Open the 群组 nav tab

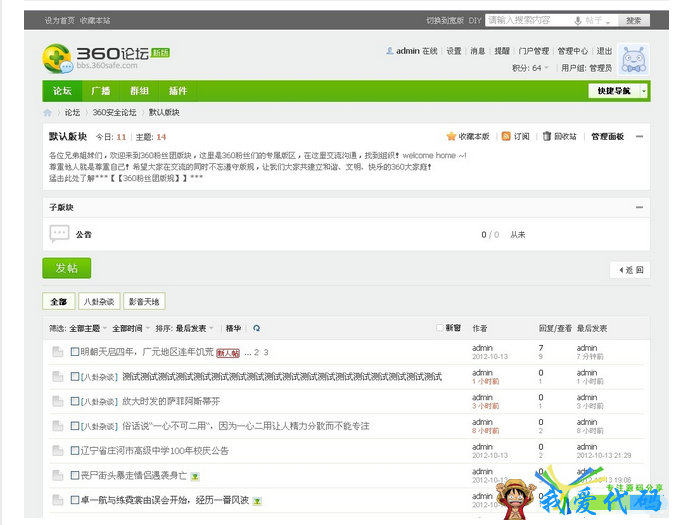(x=139, y=91)
